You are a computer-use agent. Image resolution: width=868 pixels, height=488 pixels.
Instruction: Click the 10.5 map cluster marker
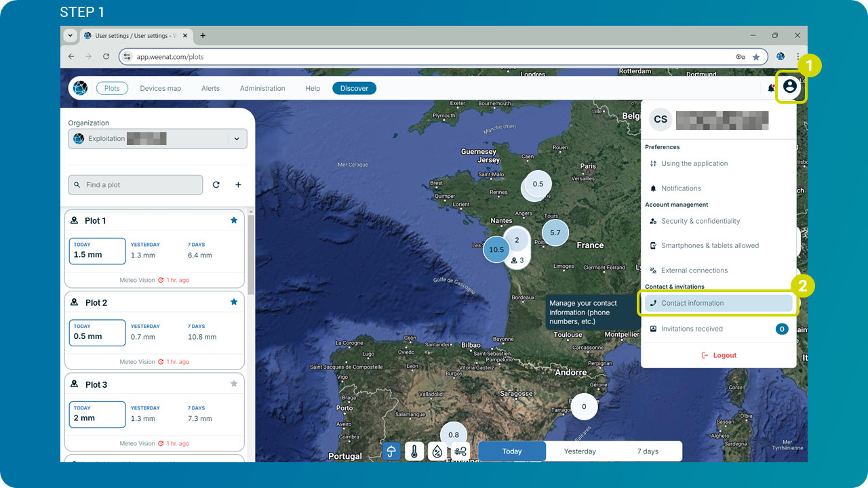click(496, 249)
